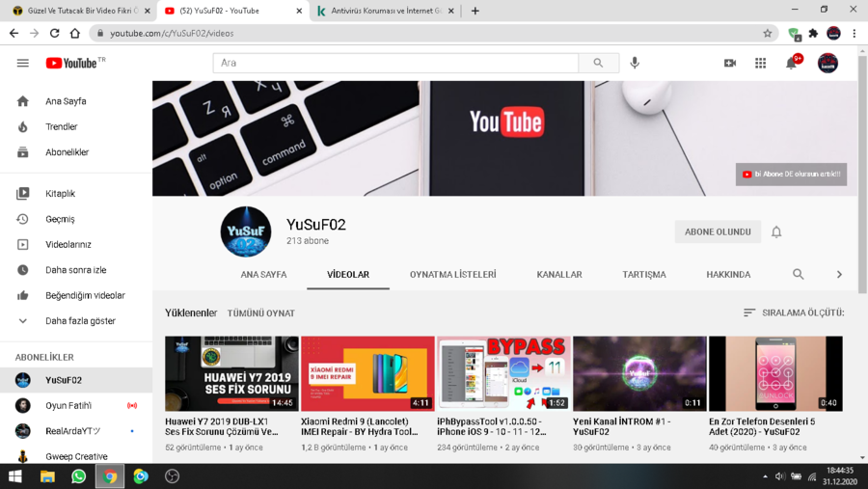Start voice search with microphone icon

[635, 63]
